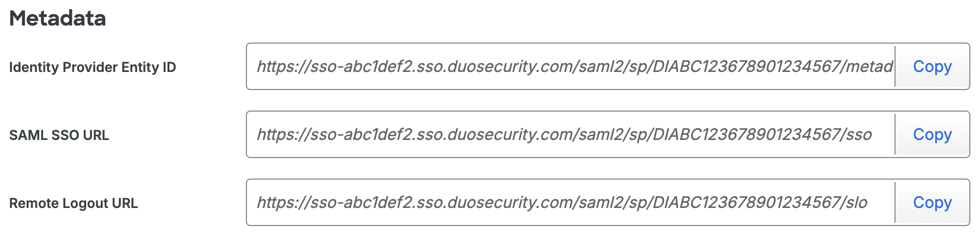Copy the SAML SSO URL

click(x=932, y=135)
